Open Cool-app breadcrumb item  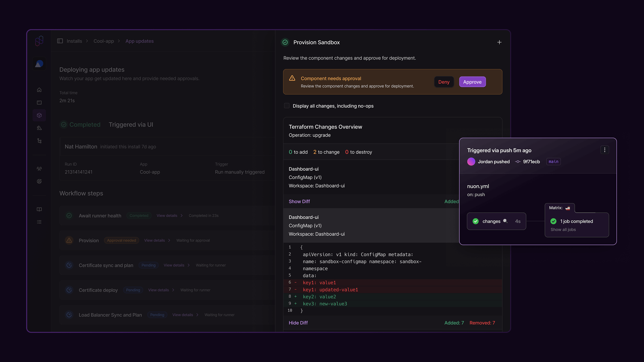[104, 41]
